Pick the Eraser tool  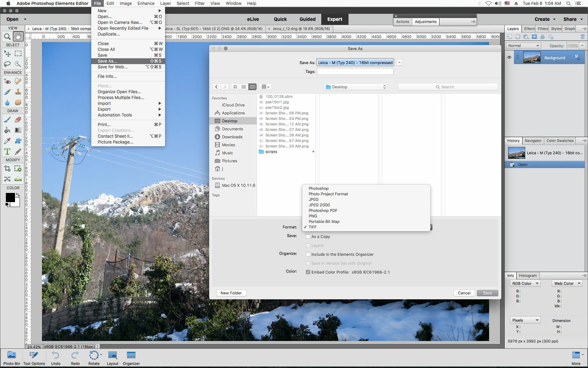tap(18, 120)
